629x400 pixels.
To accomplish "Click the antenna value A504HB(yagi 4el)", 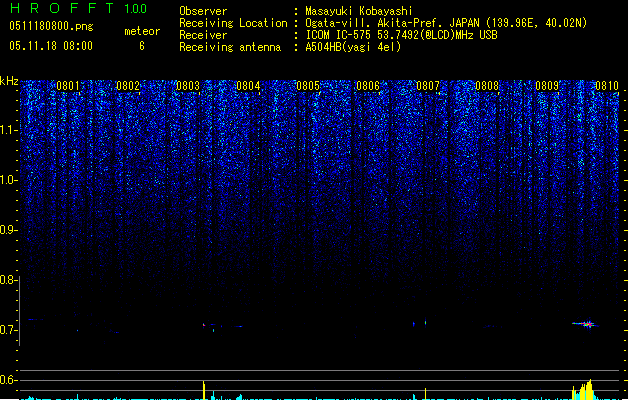I will pyautogui.click(x=353, y=47).
